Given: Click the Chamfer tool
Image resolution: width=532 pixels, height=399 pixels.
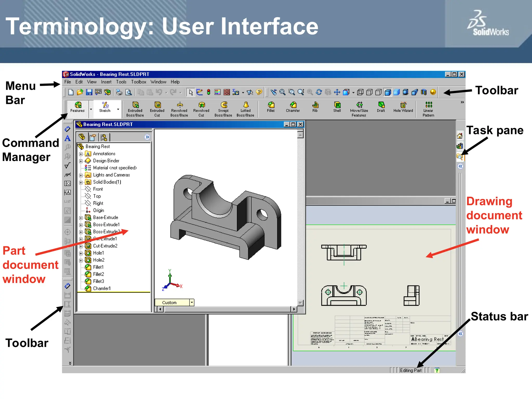Looking at the screenshot, I should (293, 107).
